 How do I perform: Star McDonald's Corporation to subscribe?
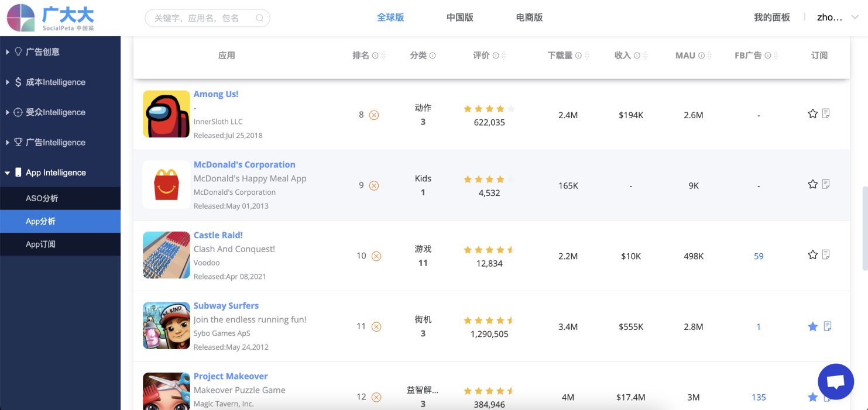[x=812, y=184]
